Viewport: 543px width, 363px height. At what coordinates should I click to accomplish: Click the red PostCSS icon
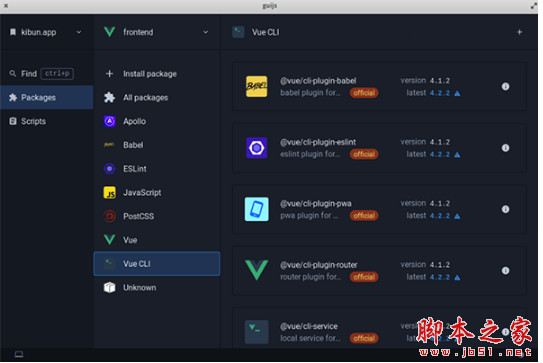[x=109, y=216]
